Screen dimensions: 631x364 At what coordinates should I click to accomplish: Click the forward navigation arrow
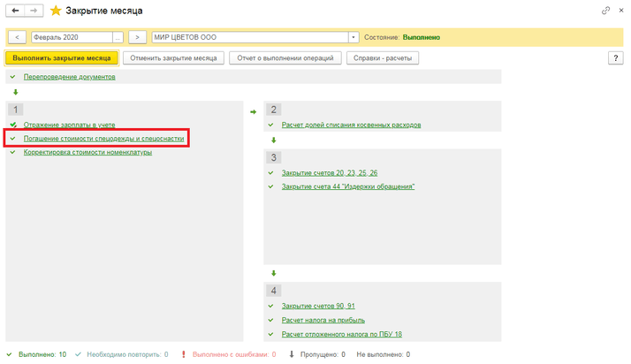tap(34, 11)
